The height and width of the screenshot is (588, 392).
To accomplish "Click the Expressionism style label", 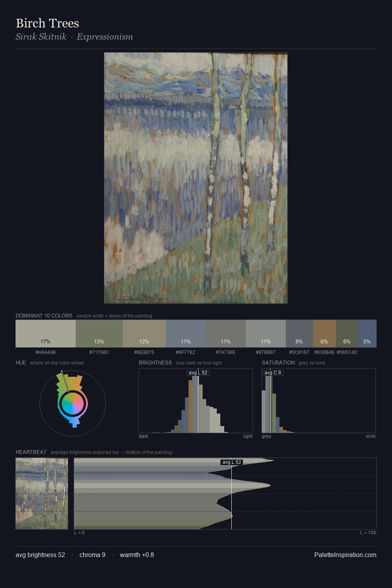I will tap(105, 37).
